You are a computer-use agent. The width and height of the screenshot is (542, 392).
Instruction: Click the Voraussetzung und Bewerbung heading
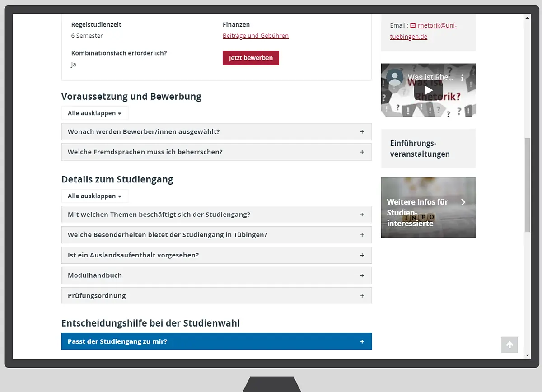[131, 97]
